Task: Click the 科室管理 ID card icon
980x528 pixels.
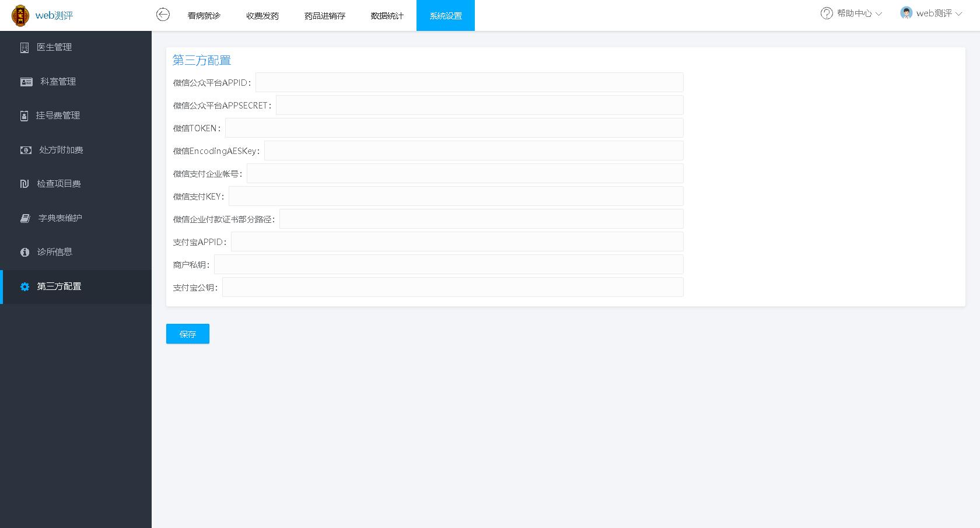Action: [26, 82]
